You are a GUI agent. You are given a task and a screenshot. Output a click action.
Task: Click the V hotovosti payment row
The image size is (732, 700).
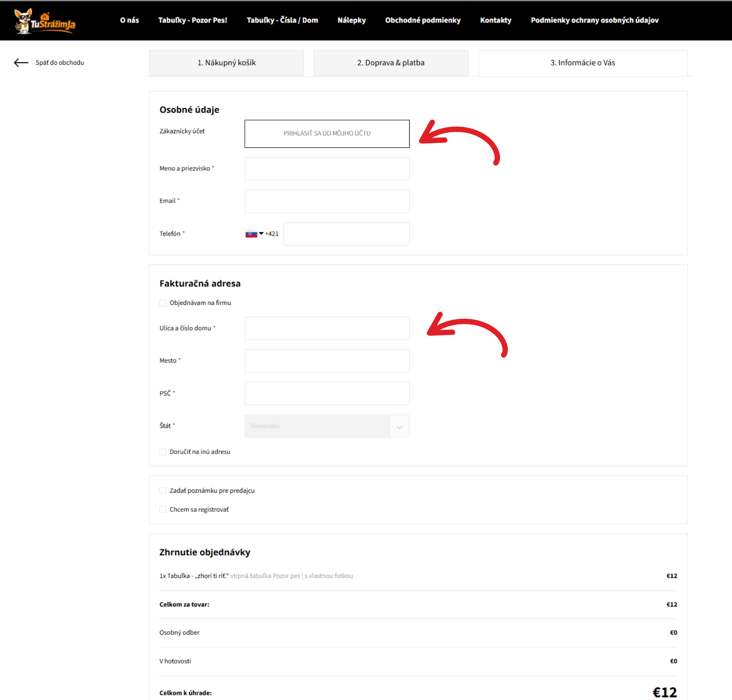(x=418, y=661)
